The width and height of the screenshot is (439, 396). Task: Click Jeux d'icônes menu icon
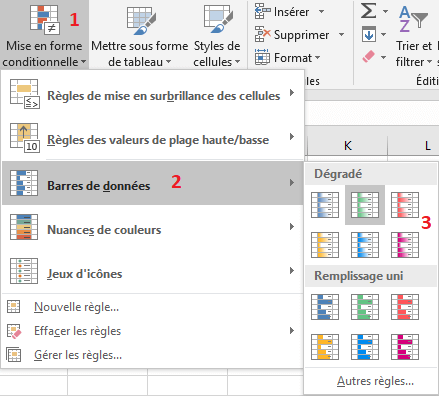24,271
